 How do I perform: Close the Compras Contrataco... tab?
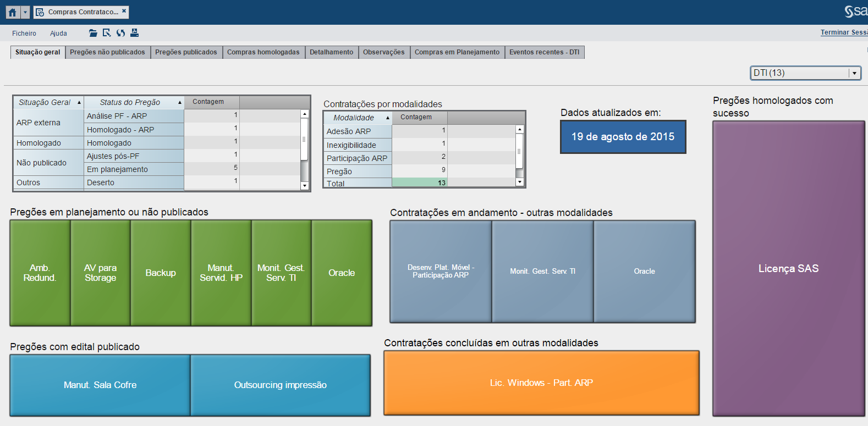[x=124, y=11]
